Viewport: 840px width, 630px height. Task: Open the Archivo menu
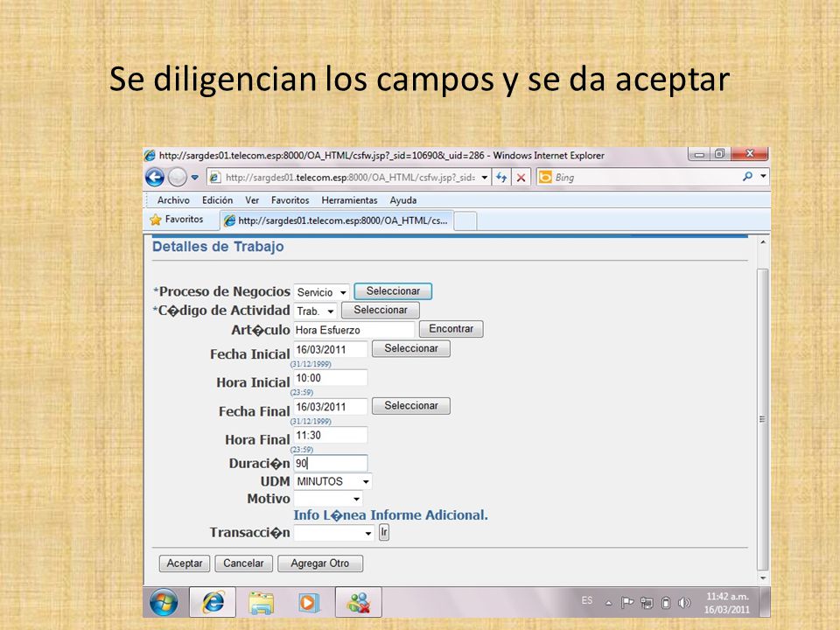click(173, 200)
